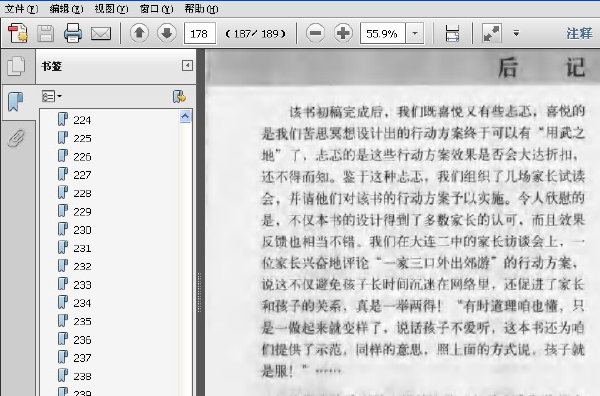Open the bookmark options list dropdown
Image resolution: width=600 pixels, height=396 pixels.
(52, 96)
